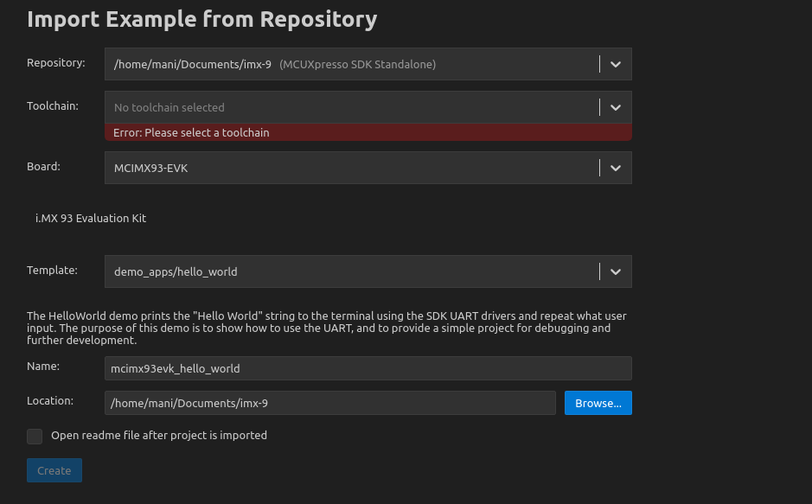Click the 'Toolchain:' field label

click(x=53, y=106)
